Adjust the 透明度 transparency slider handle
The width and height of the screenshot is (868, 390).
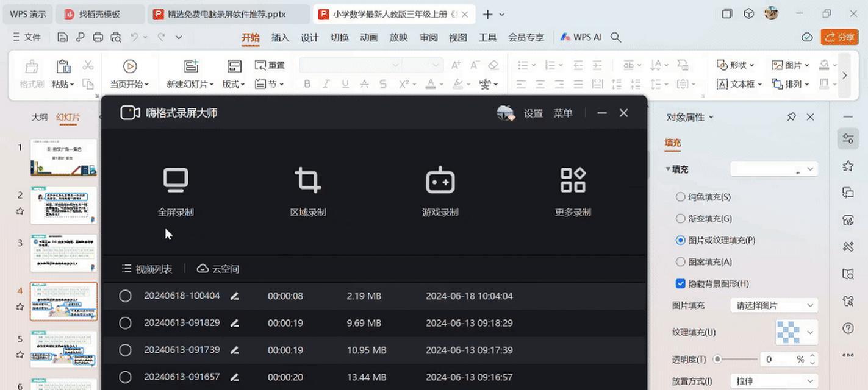(717, 360)
